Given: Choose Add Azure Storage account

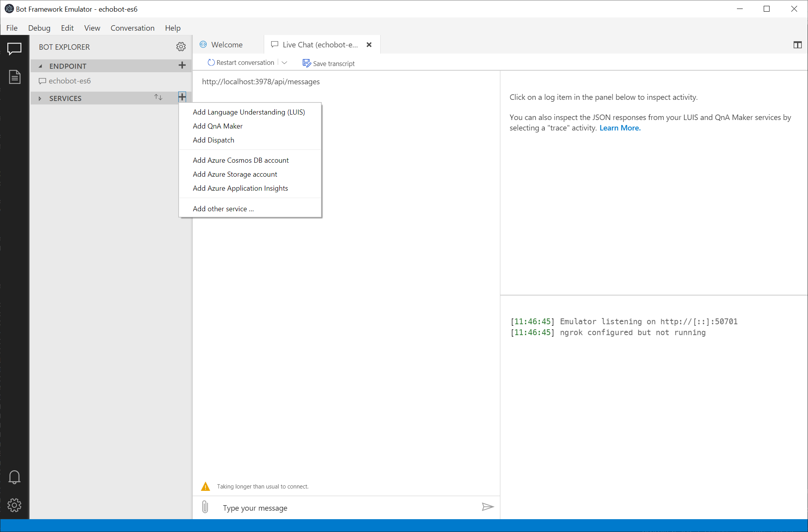Looking at the screenshot, I should click(x=250, y=174).
